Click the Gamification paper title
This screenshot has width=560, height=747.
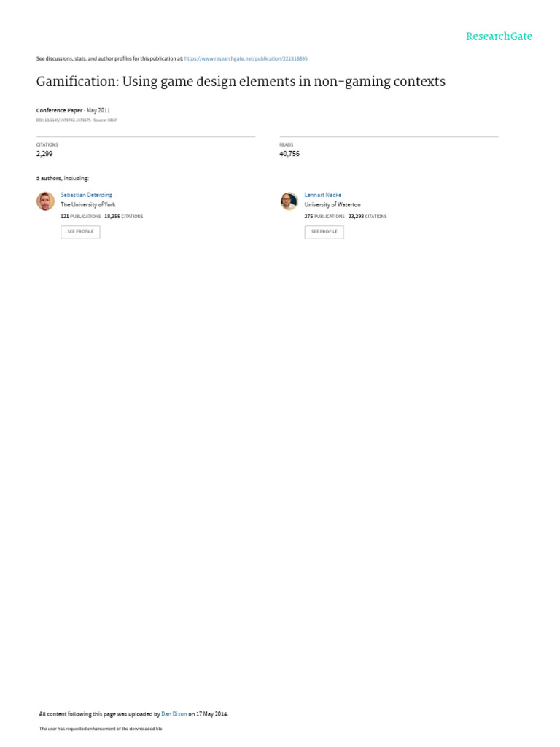click(241, 82)
